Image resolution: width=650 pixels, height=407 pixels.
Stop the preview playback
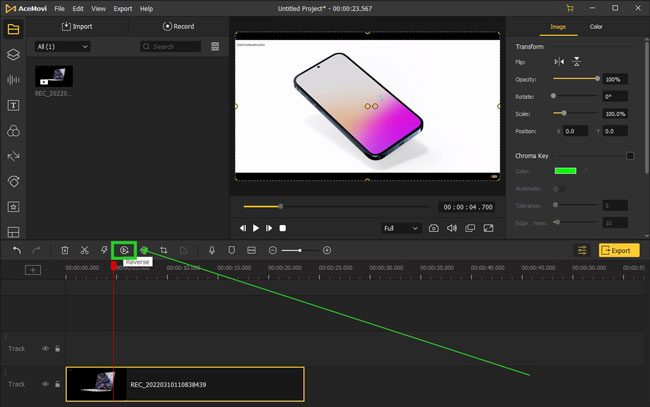click(283, 228)
